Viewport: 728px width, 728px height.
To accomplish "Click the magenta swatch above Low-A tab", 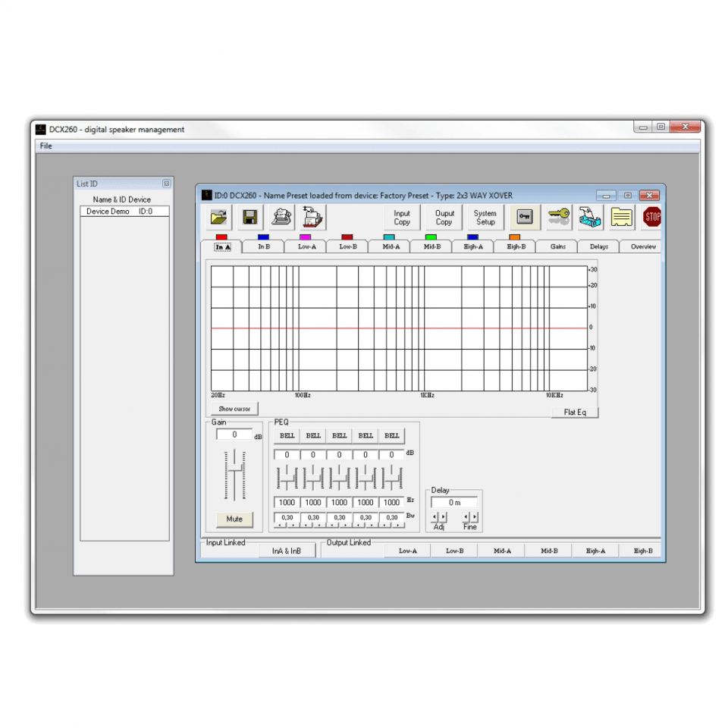I will (305, 237).
